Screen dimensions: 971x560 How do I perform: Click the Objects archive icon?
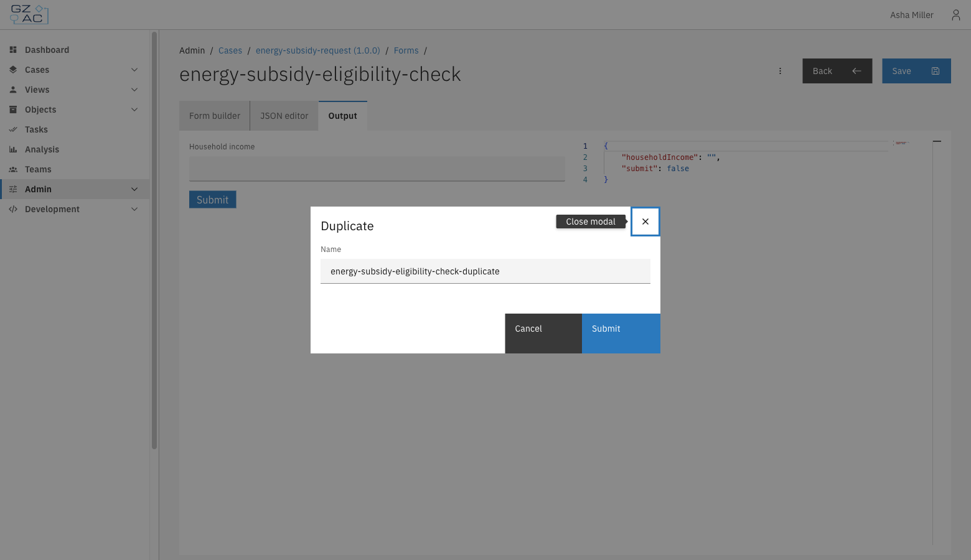13,110
